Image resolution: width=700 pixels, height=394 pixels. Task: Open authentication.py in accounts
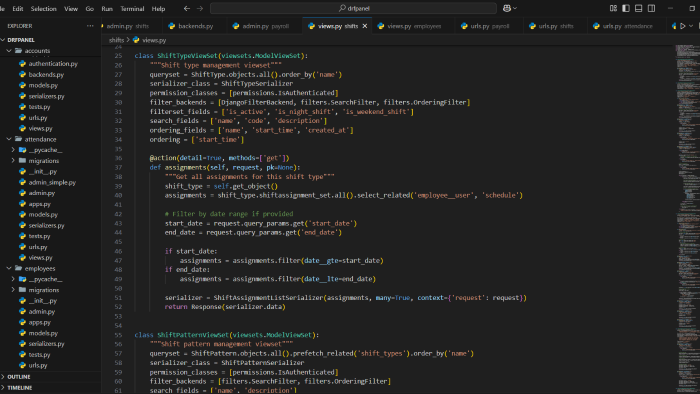[50, 64]
